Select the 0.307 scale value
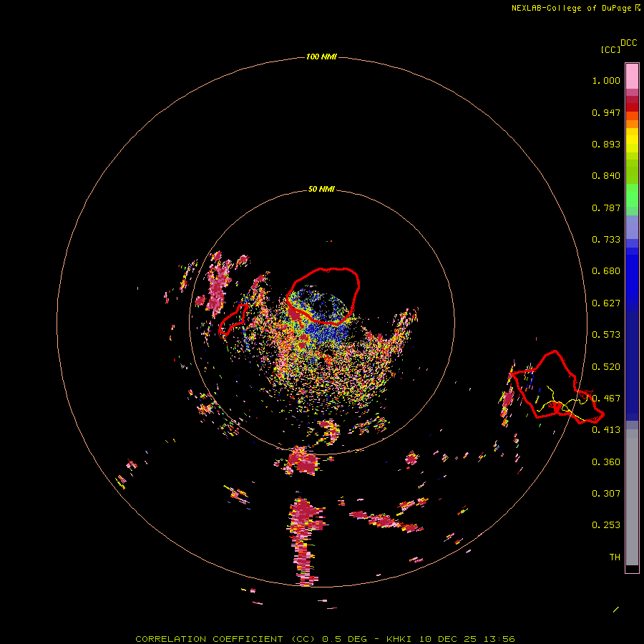This screenshot has width=644, height=644. coord(606,494)
